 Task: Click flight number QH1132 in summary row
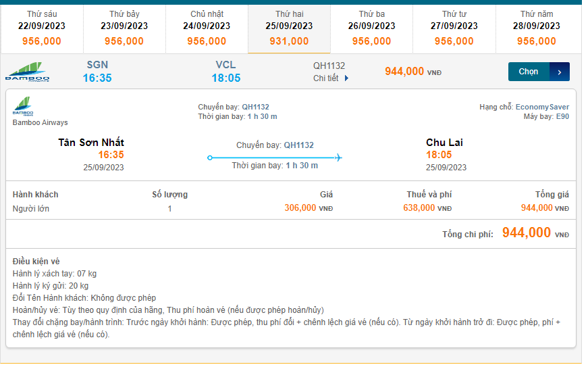329,66
